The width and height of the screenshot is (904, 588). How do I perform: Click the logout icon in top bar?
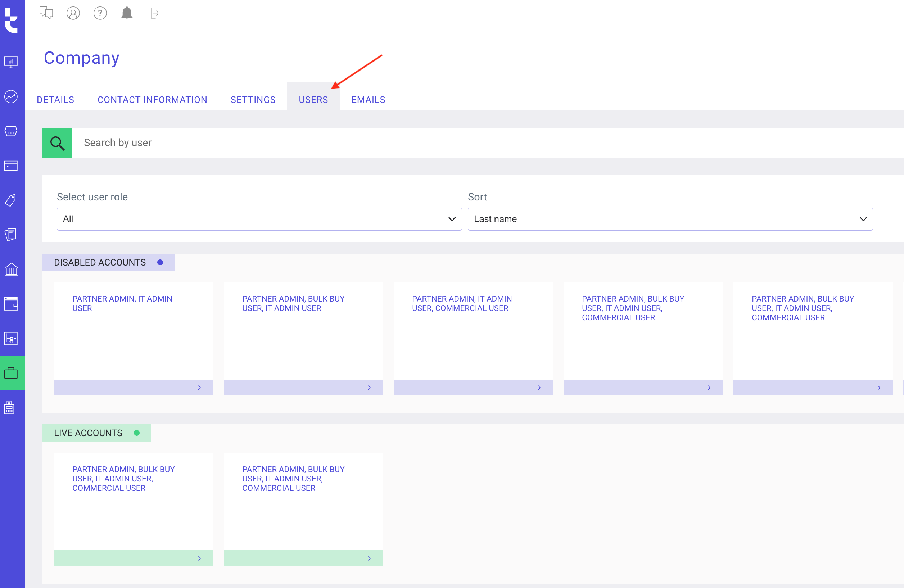[154, 13]
